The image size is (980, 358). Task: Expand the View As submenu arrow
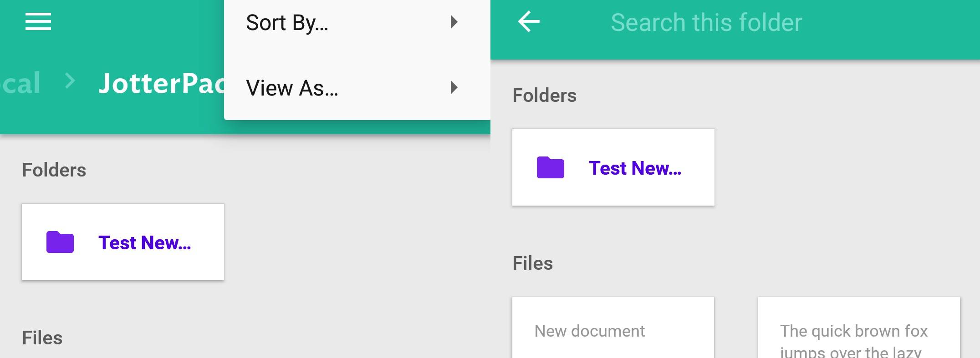click(454, 87)
